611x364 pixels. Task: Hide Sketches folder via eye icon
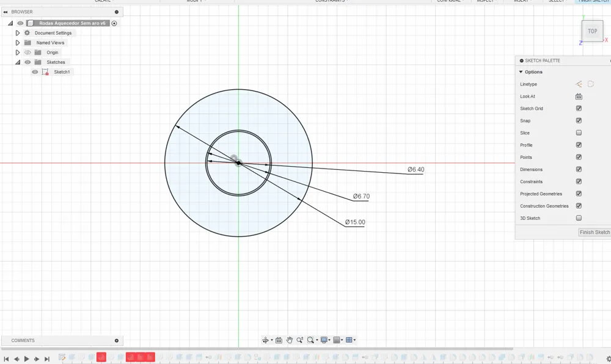click(27, 62)
